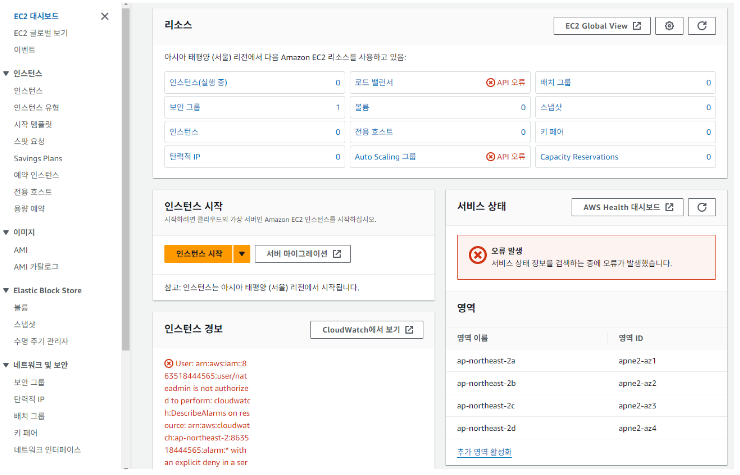Select zone ap-northeast-2a row text
The height and width of the screenshot is (475, 740).
pos(486,361)
